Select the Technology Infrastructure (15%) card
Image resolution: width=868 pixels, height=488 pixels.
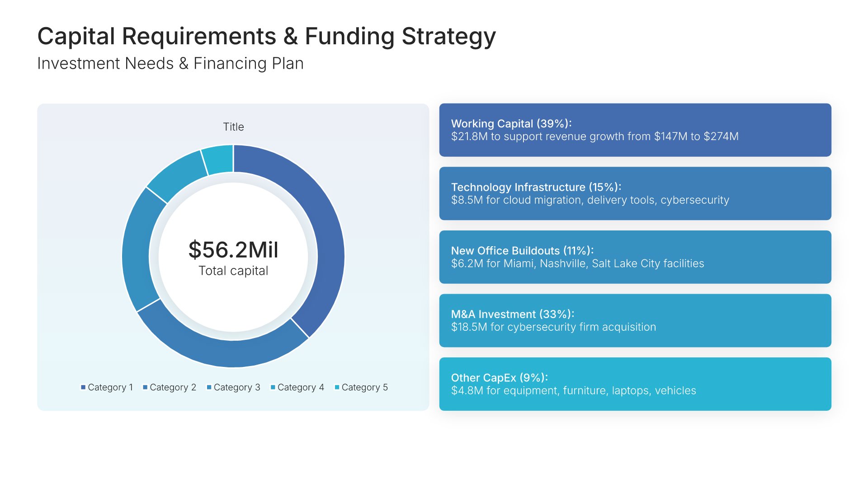click(x=635, y=193)
